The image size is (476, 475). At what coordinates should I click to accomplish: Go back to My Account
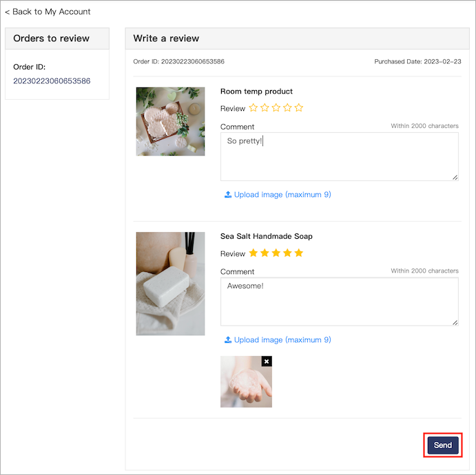click(x=48, y=12)
